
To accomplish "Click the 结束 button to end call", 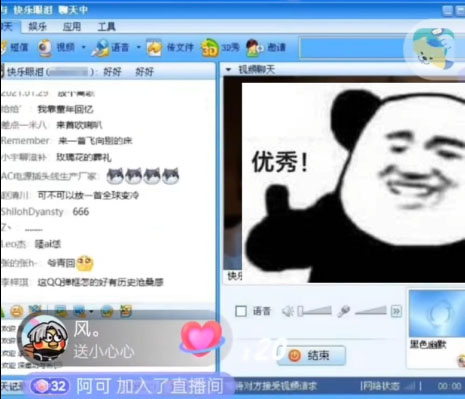I will [x=311, y=355].
